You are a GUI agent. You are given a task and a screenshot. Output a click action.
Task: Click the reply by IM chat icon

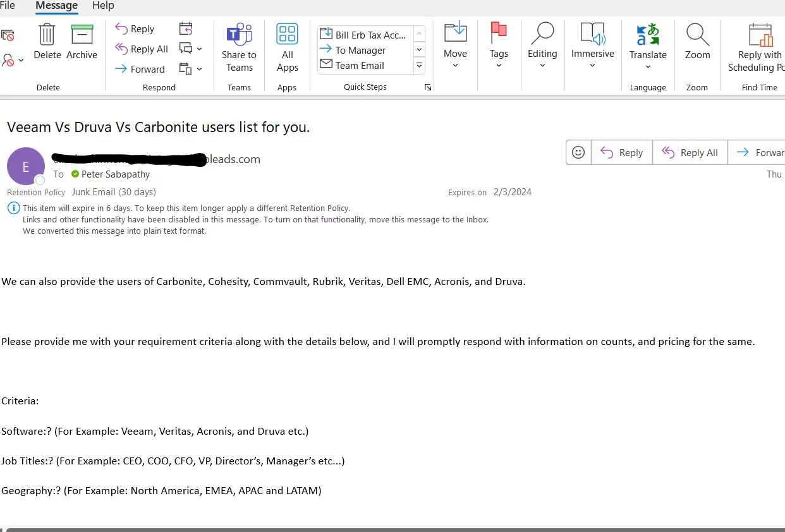[x=186, y=48]
